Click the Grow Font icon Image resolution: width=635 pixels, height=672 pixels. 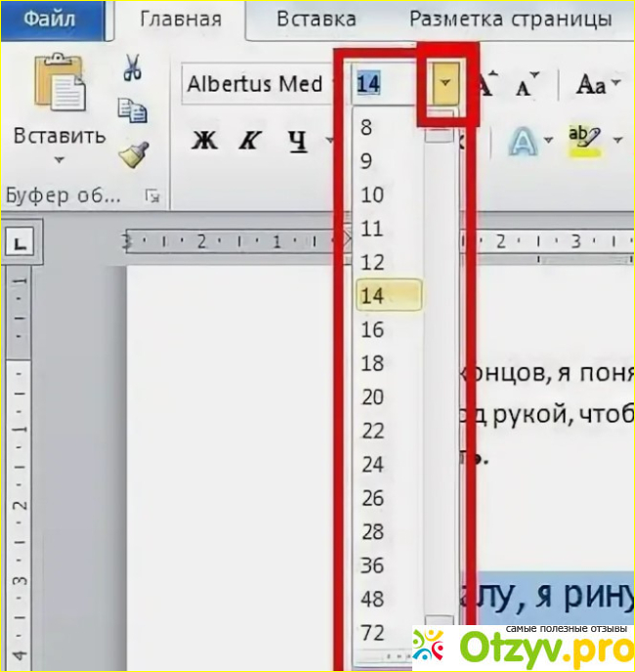click(487, 85)
